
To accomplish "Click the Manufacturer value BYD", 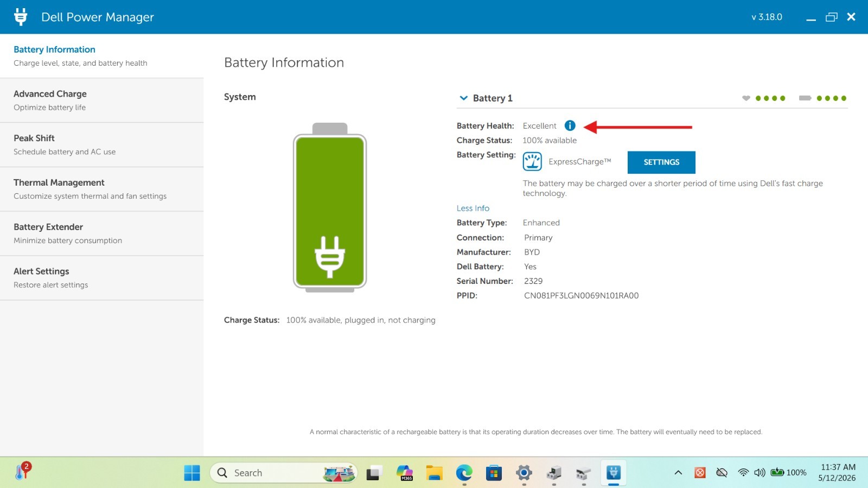I will [532, 252].
